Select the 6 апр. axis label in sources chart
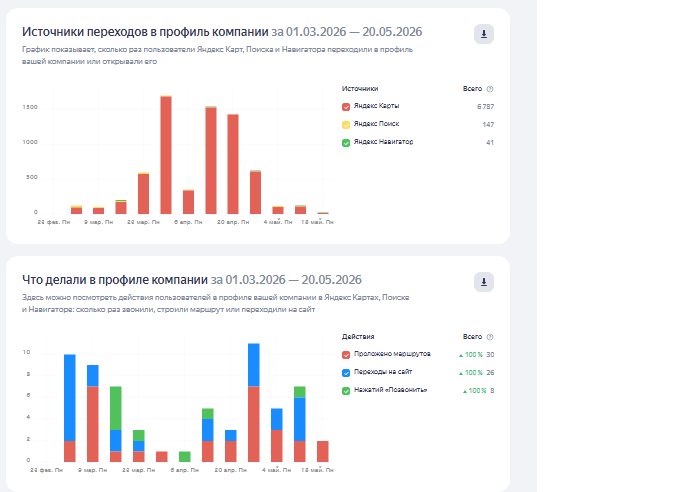 point(188,222)
